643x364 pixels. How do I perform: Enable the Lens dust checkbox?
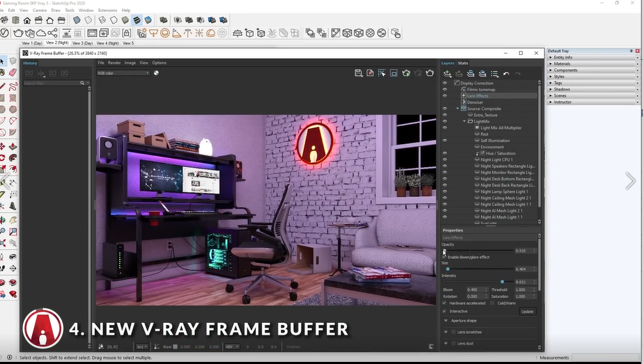pyautogui.click(x=454, y=344)
